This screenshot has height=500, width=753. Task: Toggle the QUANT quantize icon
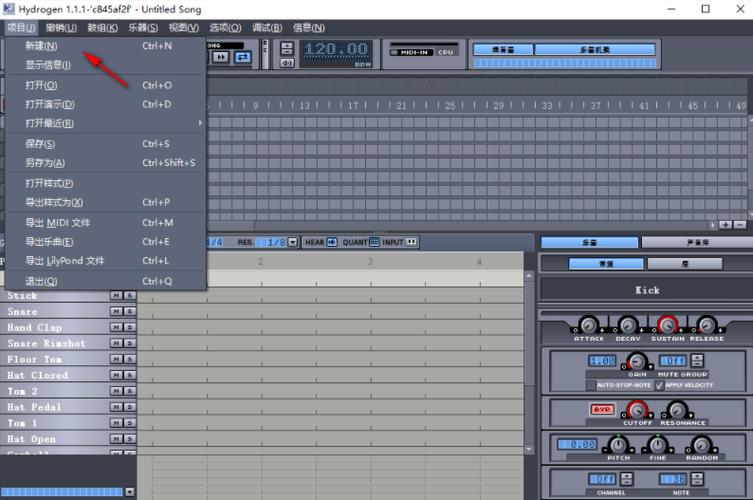(374, 242)
